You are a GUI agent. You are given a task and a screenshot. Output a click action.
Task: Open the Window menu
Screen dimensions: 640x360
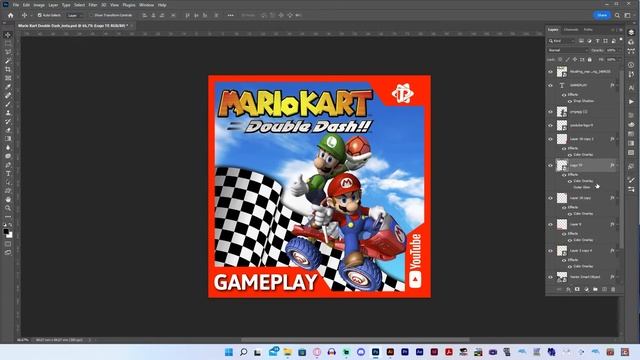pyautogui.click(x=147, y=5)
